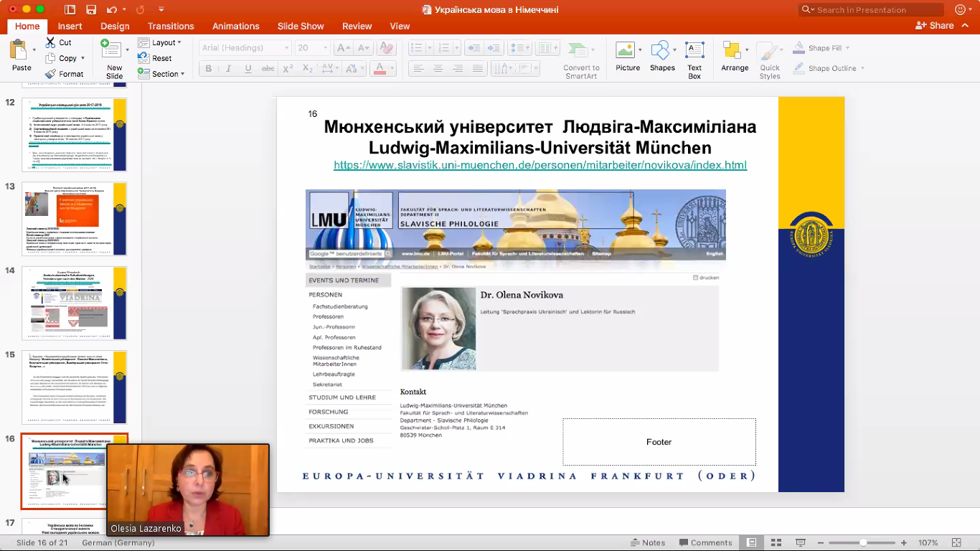The height and width of the screenshot is (551, 980).
Task: Open the Layout dropdown
Action: point(160,42)
